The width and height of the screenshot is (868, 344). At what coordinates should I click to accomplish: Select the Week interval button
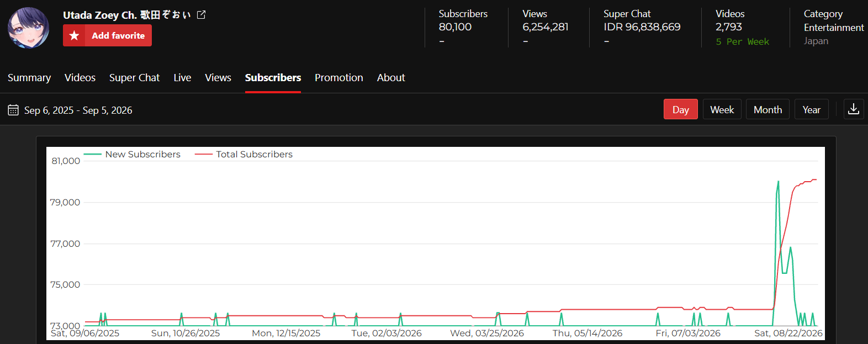point(722,109)
